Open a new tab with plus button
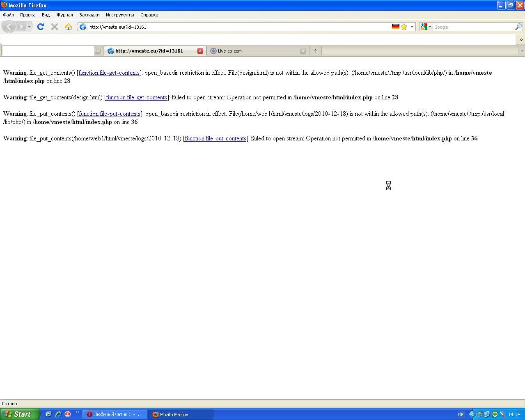 point(315,51)
